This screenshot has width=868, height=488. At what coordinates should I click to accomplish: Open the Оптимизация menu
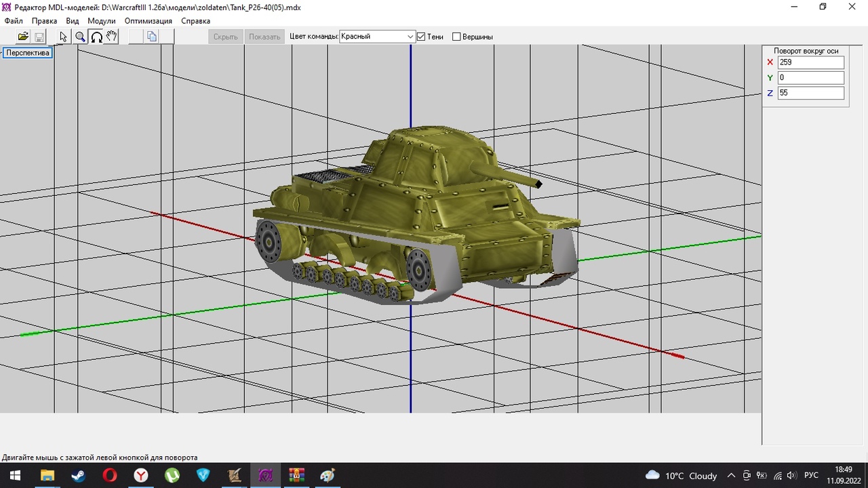click(148, 21)
